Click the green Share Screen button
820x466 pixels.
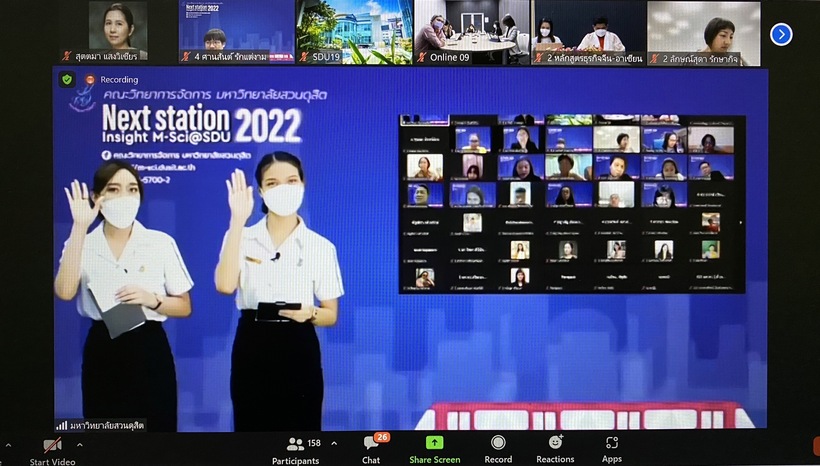click(435, 450)
